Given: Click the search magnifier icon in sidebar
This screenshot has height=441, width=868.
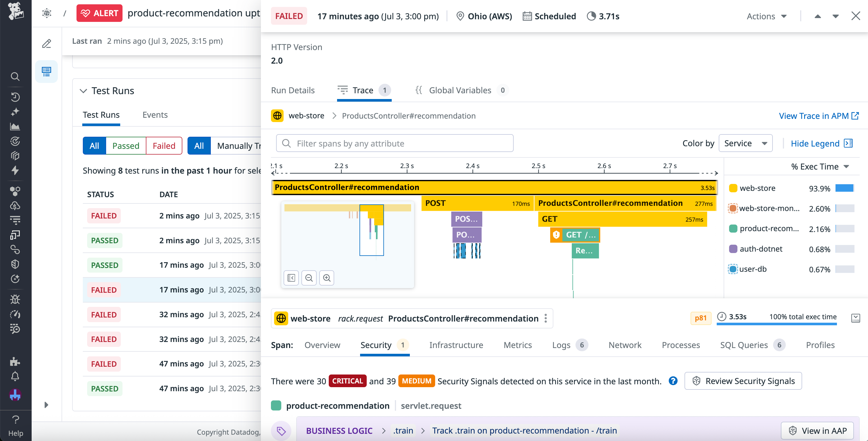Looking at the screenshot, I should (x=15, y=77).
